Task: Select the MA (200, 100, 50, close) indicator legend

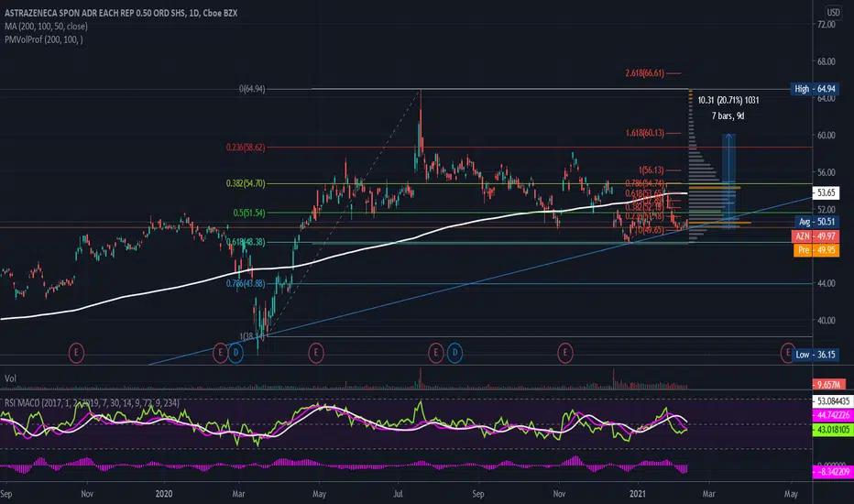Action: coord(47,27)
